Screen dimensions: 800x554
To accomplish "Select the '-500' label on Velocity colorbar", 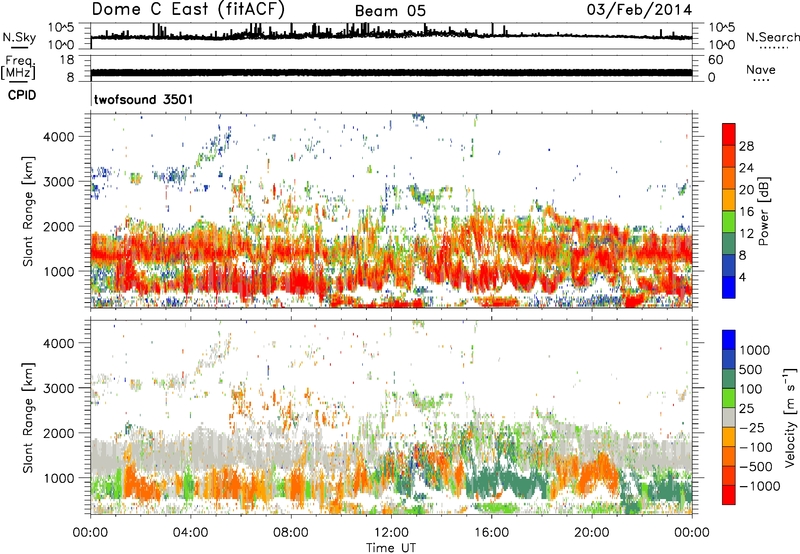I will click(x=756, y=467).
